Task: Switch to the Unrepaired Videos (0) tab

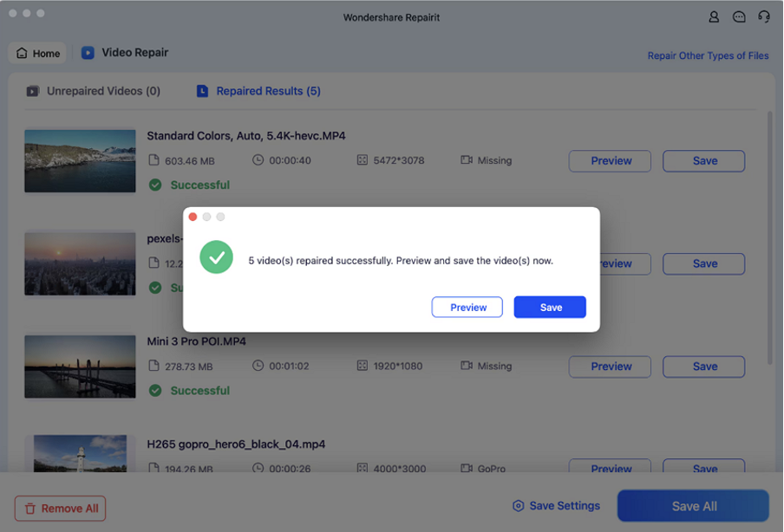Action: pyautogui.click(x=94, y=91)
